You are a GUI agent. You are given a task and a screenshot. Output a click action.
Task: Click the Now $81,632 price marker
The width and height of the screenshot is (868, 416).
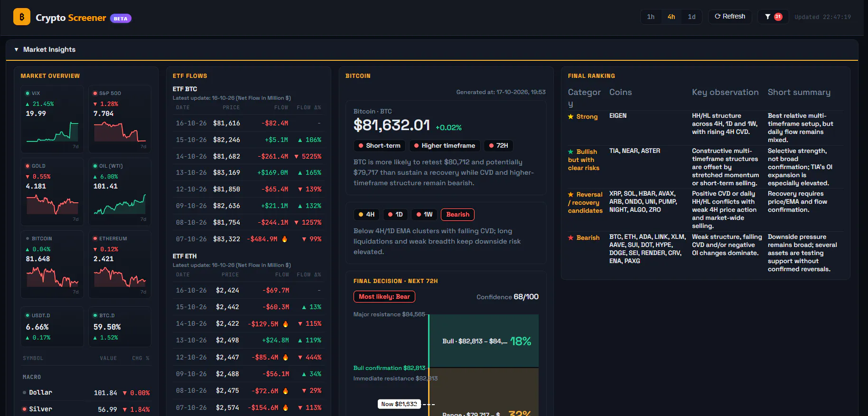[399, 404]
